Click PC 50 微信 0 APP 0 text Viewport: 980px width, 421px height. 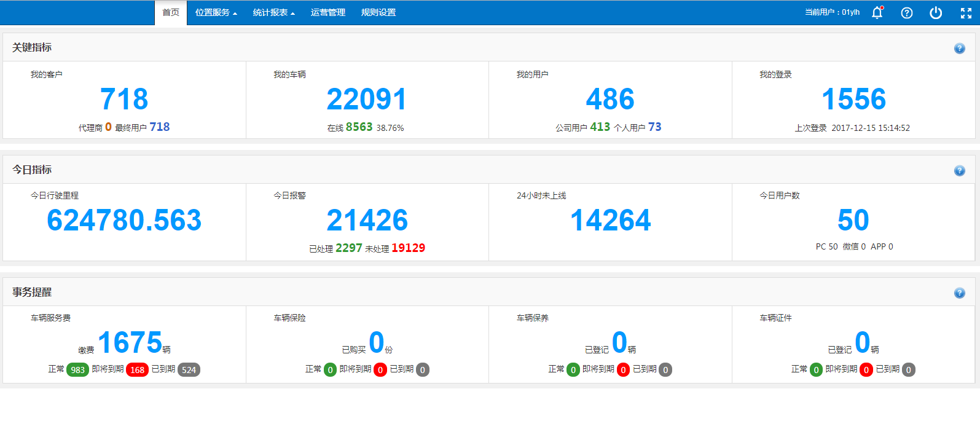(855, 246)
